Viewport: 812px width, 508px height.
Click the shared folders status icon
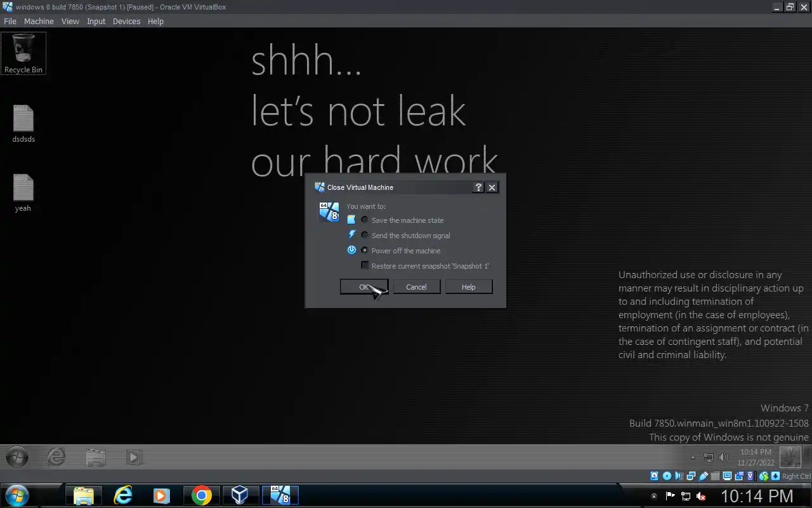[x=716, y=476]
